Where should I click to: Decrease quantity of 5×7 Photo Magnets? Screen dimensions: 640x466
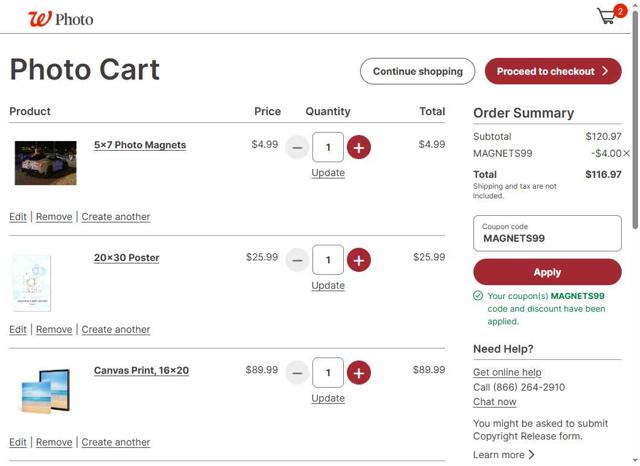click(297, 148)
